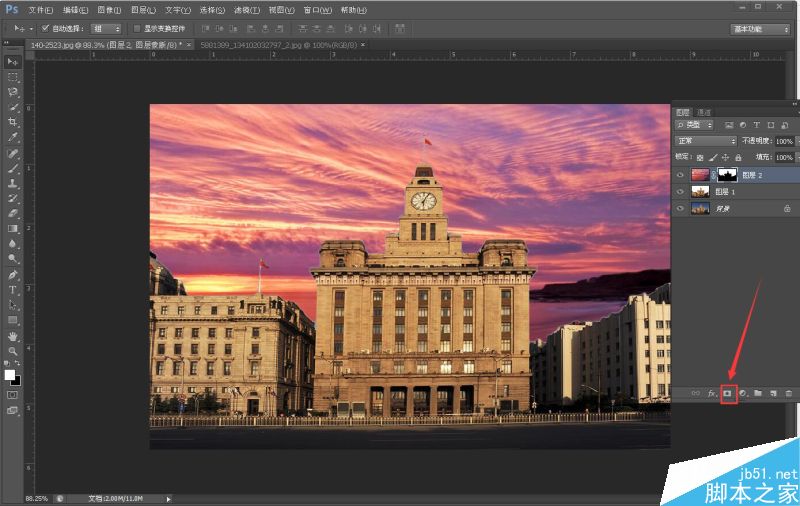Image resolution: width=800 pixels, height=506 pixels.
Task: Open the auto-select 组 dropdown
Action: pyautogui.click(x=106, y=29)
